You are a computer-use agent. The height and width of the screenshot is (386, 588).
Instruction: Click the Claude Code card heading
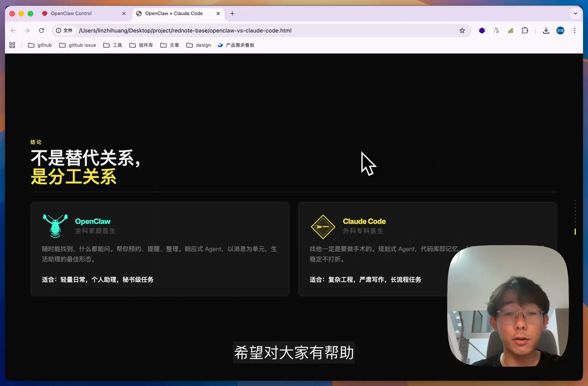364,221
